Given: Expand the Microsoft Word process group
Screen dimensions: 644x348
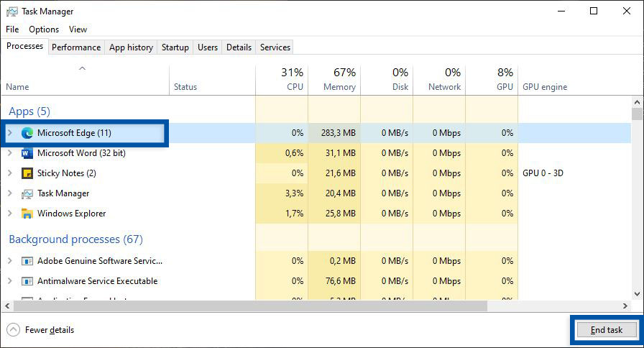Looking at the screenshot, I should (x=10, y=153).
